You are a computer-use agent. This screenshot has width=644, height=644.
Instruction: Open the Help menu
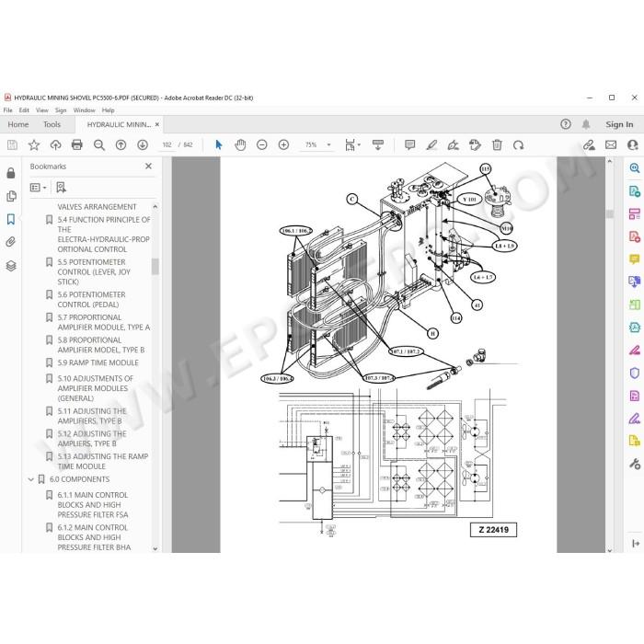click(108, 110)
